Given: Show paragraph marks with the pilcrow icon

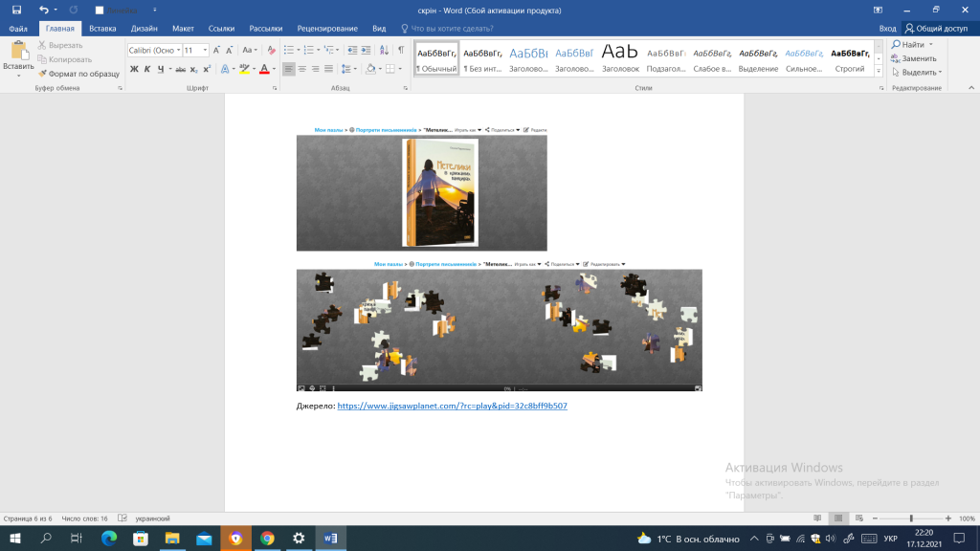Looking at the screenshot, I should point(401,50).
